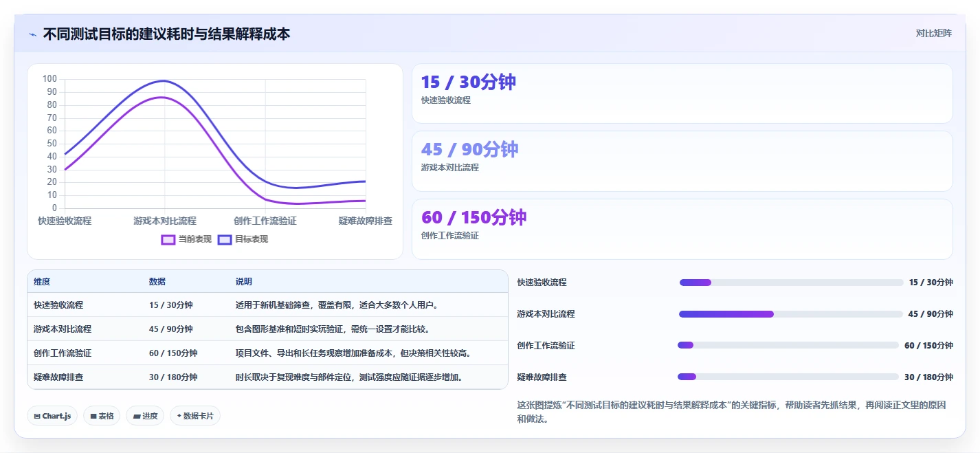Image resolution: width=980 pixels, height=453 pixels.
Task: Click the icon in the 进度 chip
Action: pyautogui.click(x=136, y=416)
